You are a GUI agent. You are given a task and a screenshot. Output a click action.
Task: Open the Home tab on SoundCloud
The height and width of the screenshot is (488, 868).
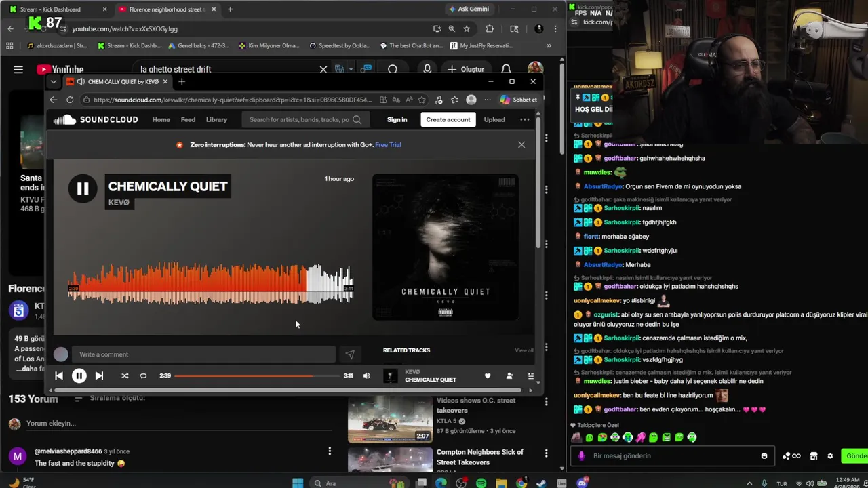[x=161, y=119]
